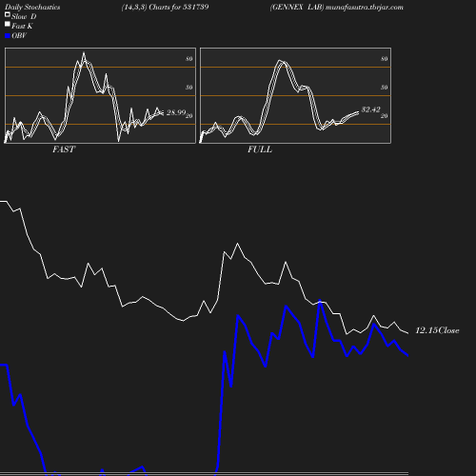Click the end of blue OBV line
This screenshot has height=476, width=476.
pos(407,355)
